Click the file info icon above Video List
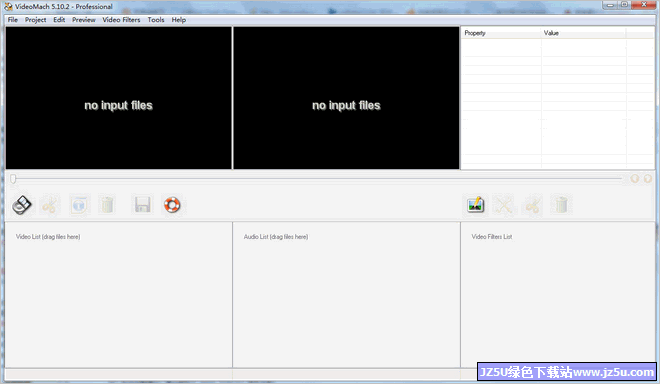 click(79, 205)
